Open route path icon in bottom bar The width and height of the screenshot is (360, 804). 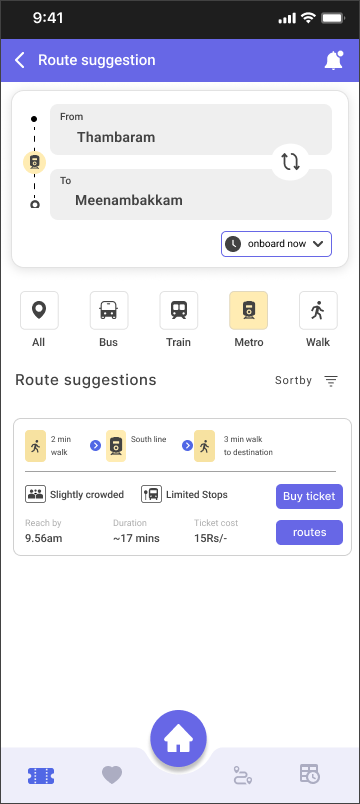click(x=242, y=775)
